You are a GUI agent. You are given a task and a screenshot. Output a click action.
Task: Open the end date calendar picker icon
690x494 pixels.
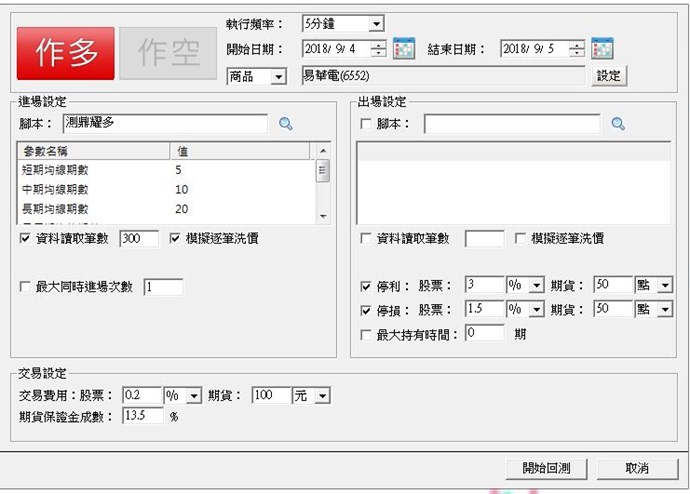pyautogui.click(x=602, y=49)
